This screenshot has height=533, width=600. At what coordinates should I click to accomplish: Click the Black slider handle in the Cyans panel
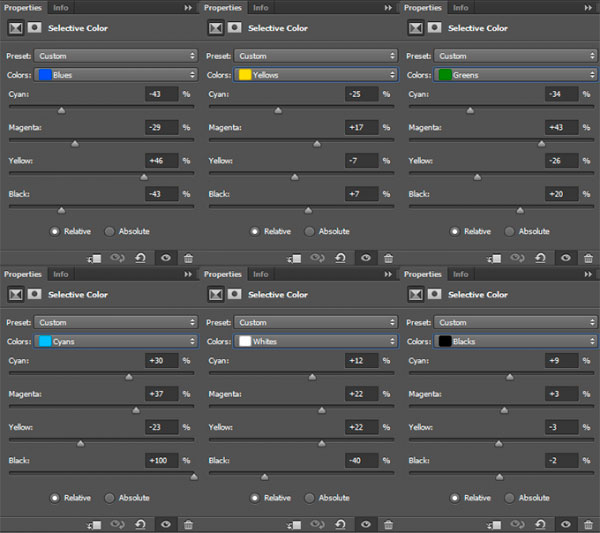pyautogui.click(x=194, y=477)
